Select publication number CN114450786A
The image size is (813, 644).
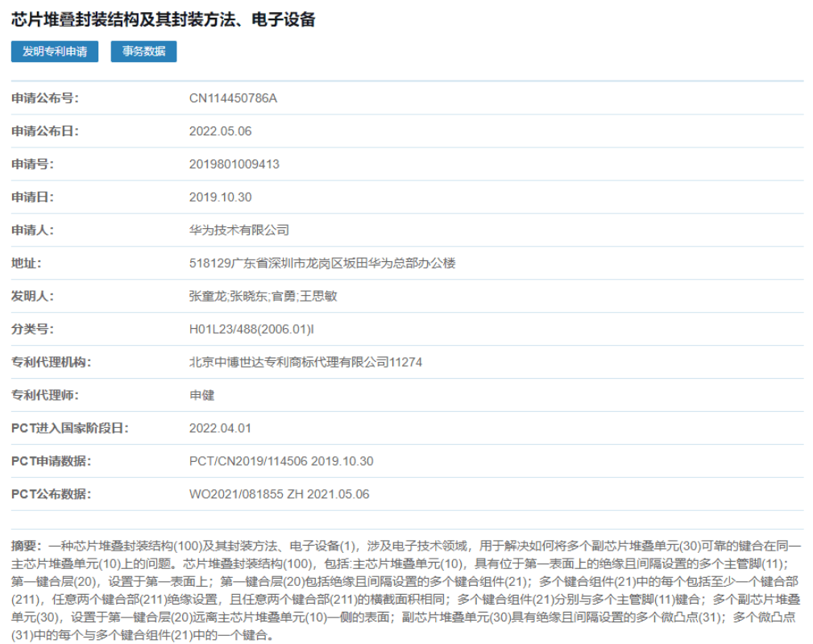(233, 98)
